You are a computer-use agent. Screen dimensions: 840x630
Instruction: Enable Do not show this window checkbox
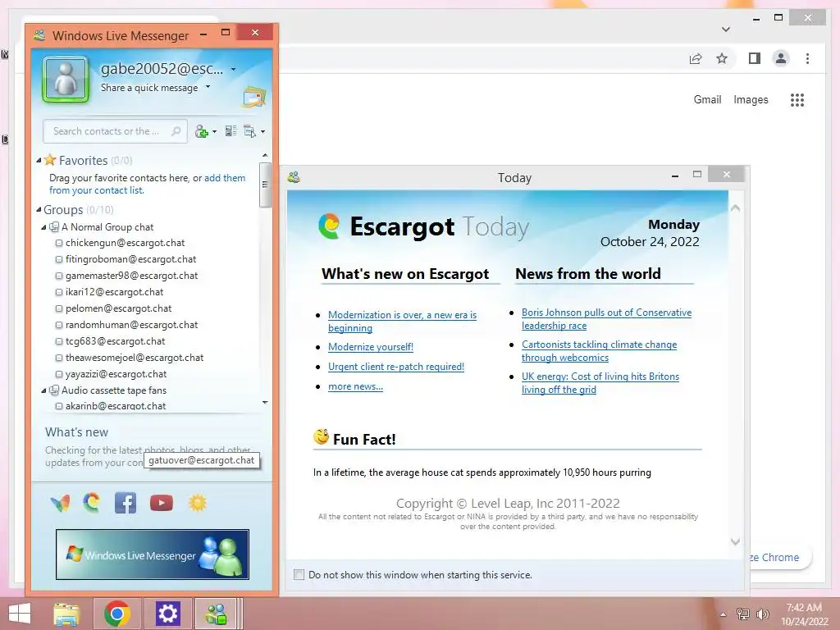299,575
